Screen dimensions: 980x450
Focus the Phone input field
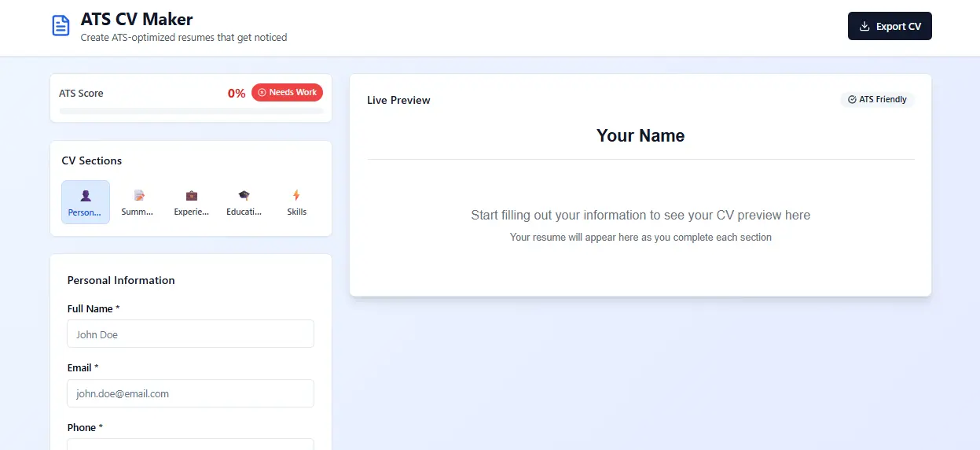click(191, 444)
